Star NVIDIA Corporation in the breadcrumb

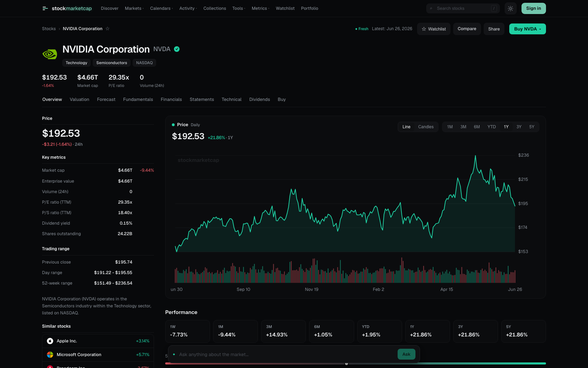[107, 29]
